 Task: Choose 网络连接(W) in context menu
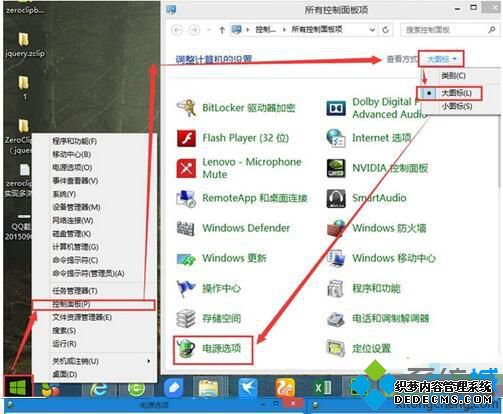click(x=73, y=221)
